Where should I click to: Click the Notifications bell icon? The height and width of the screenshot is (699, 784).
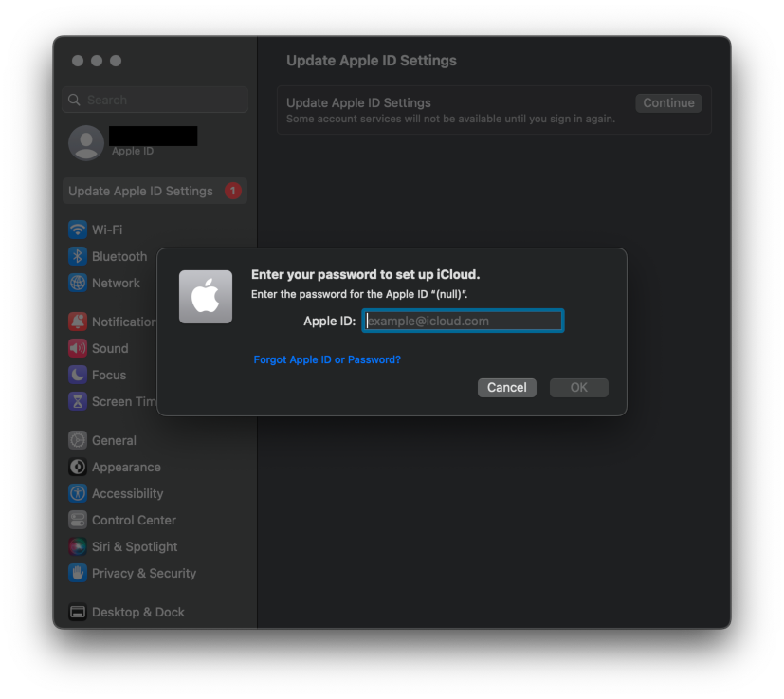[x=77, y=322]
